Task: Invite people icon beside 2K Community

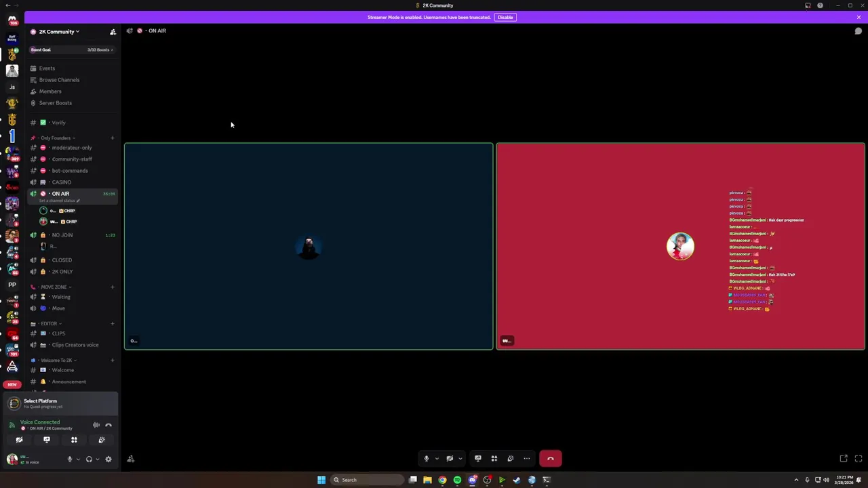Action: point(113,32)
